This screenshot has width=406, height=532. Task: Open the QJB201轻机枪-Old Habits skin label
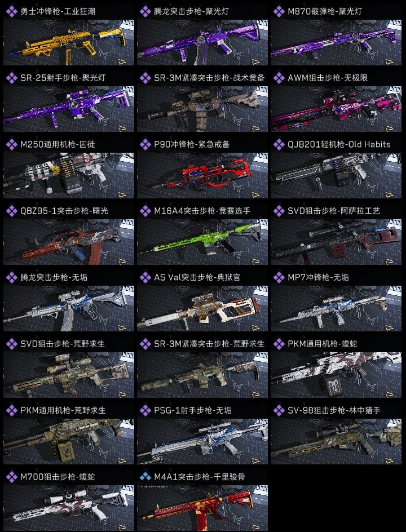coord(339,144)
